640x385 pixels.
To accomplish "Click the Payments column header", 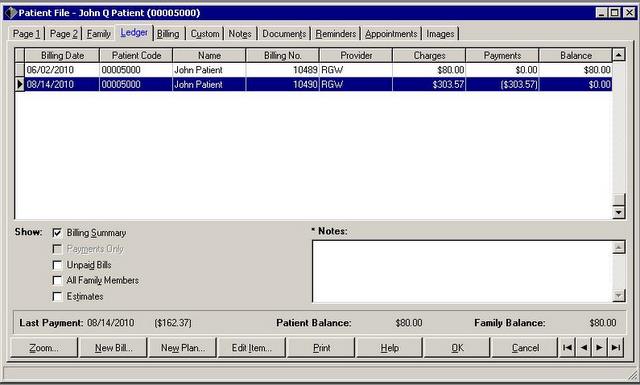I will (502, 55).
